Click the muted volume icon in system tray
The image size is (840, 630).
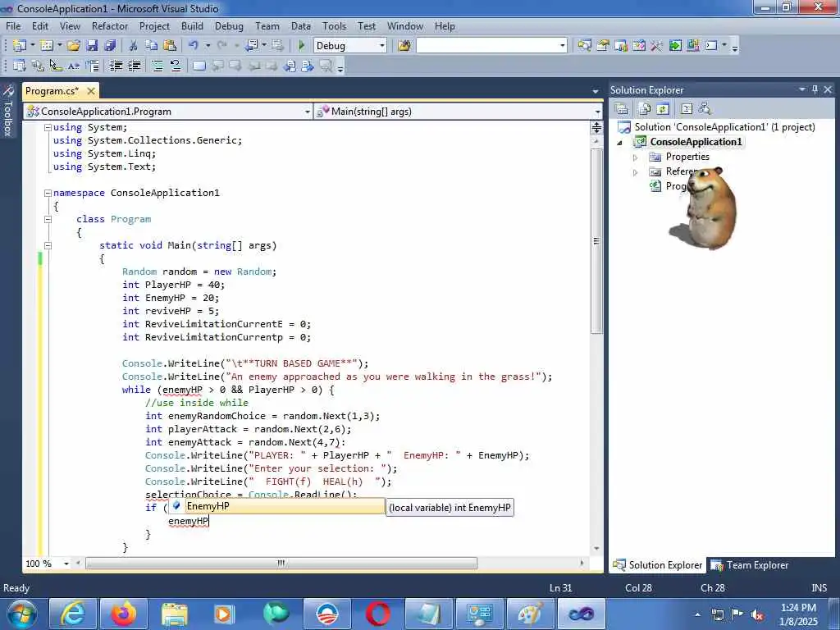[757, 614]
